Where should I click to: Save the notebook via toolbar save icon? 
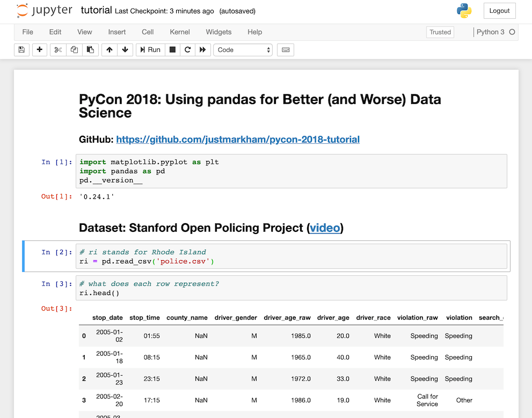click(x=20, y=49)
